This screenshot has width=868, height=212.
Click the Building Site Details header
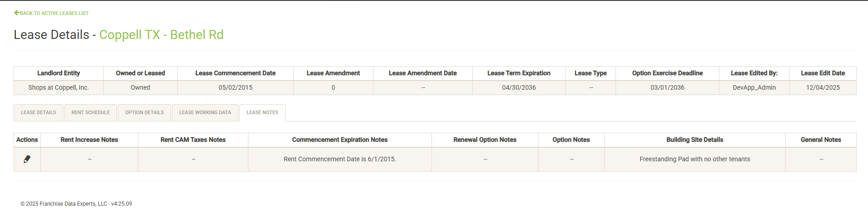click(694, 140)
